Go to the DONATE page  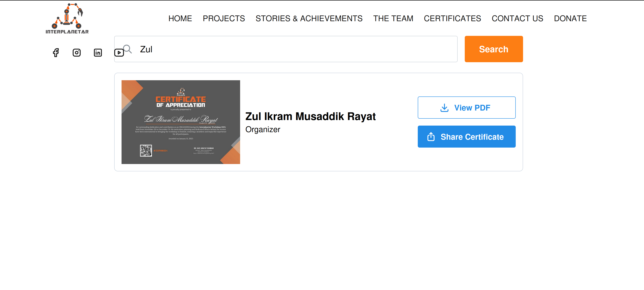pyautogui.click(x=570, y=18)
